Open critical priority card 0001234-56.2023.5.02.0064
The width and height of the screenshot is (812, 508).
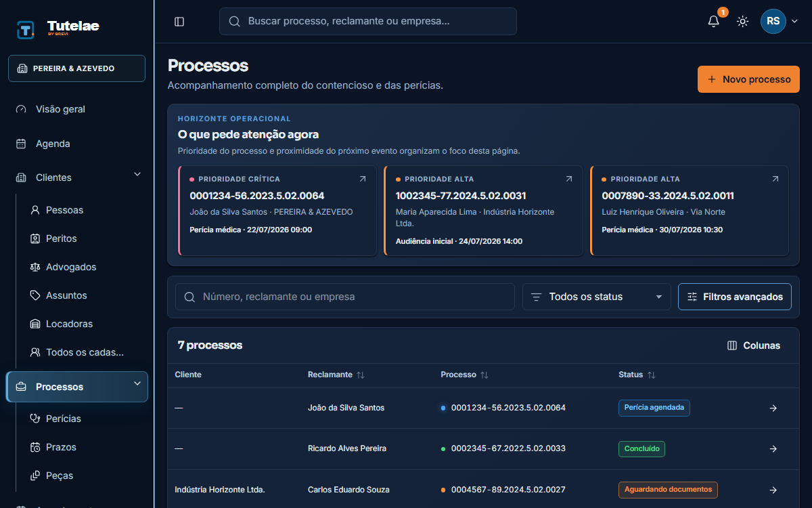coord(277,211)
